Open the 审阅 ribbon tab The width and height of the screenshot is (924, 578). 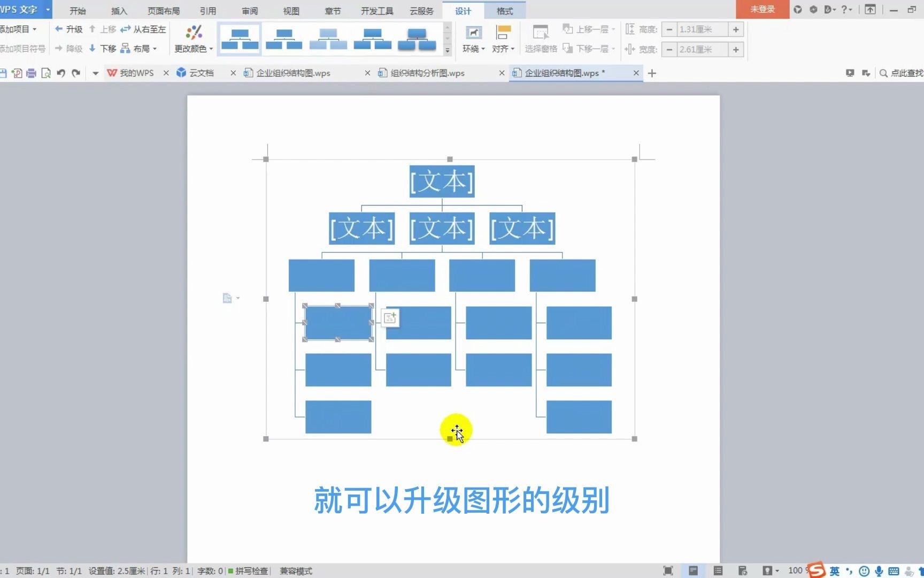(x=250, y=11)
